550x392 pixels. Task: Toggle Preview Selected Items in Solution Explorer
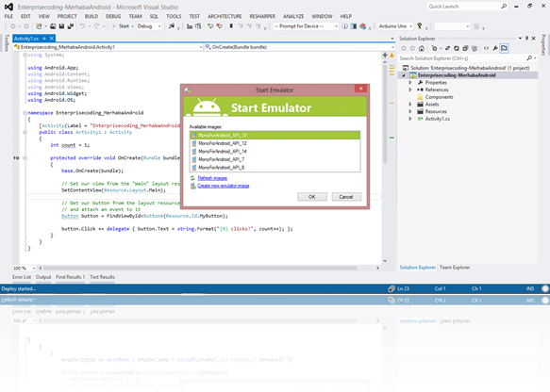click(x=504, y=48)
